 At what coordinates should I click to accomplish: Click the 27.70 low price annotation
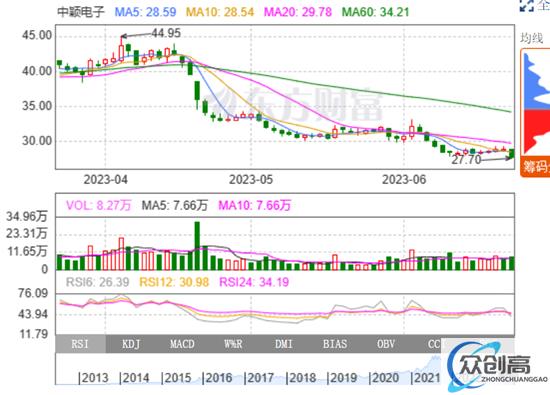pos(466,160)
